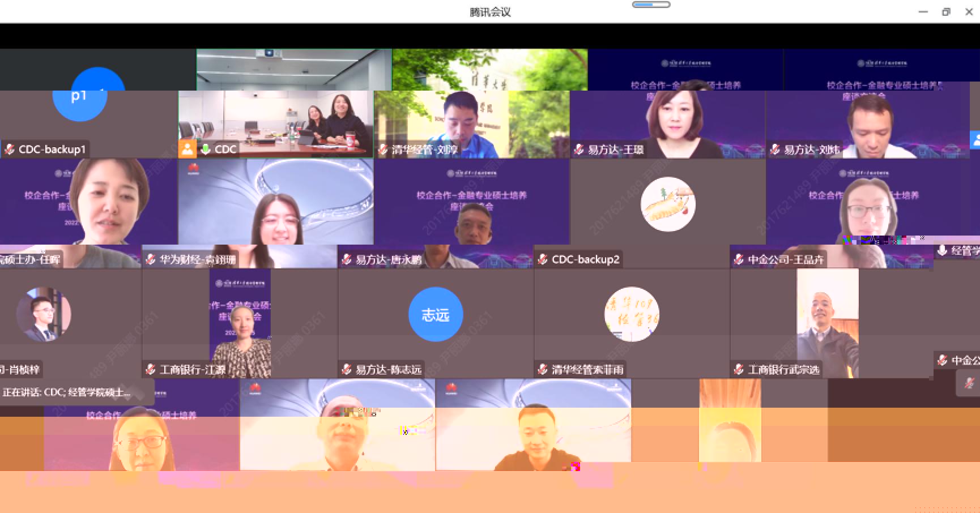Viewport: 980px width, 513px height.
Task: Click the name label CDC-backup1
Action: [52, 149]
